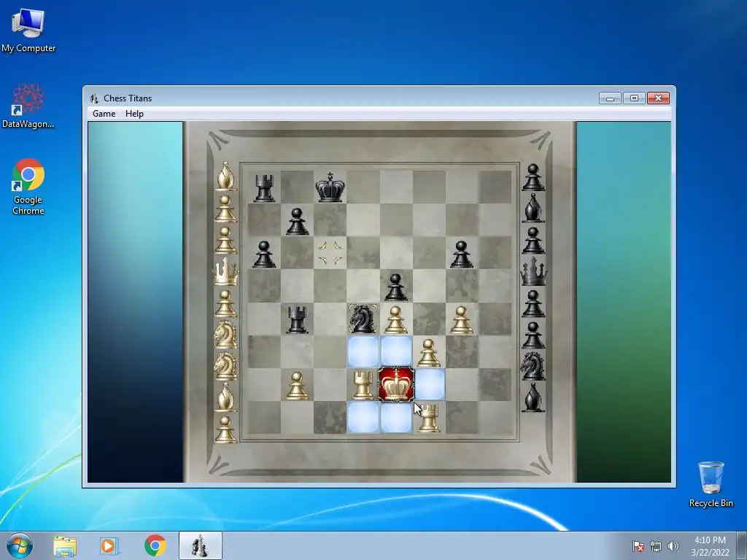The height and width of the screenshot is (560, 747).
Task: Select the white pawn right of the black knight
Action: (x=395, y=320)
